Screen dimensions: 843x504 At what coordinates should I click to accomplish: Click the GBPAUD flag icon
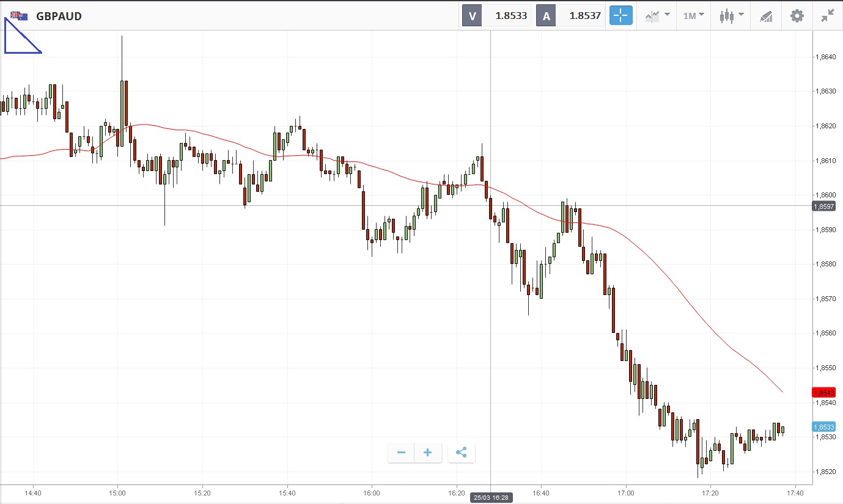19,16
